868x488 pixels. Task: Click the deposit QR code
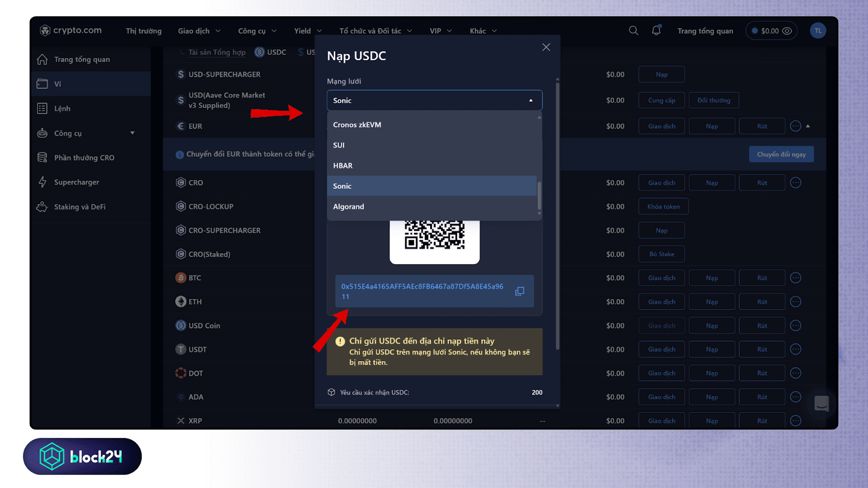pos(435,235)
